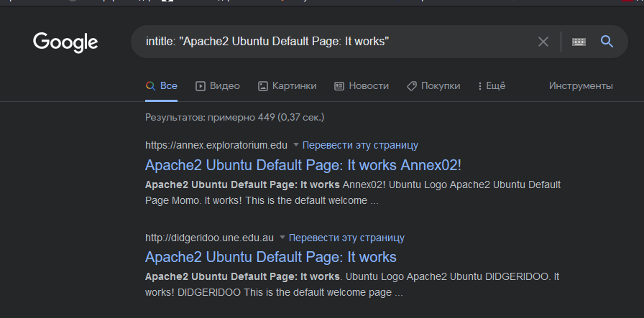This screenshot has width=644, height=318.
Task: Open the Покупки shopping tab
Action: [433, 85]
